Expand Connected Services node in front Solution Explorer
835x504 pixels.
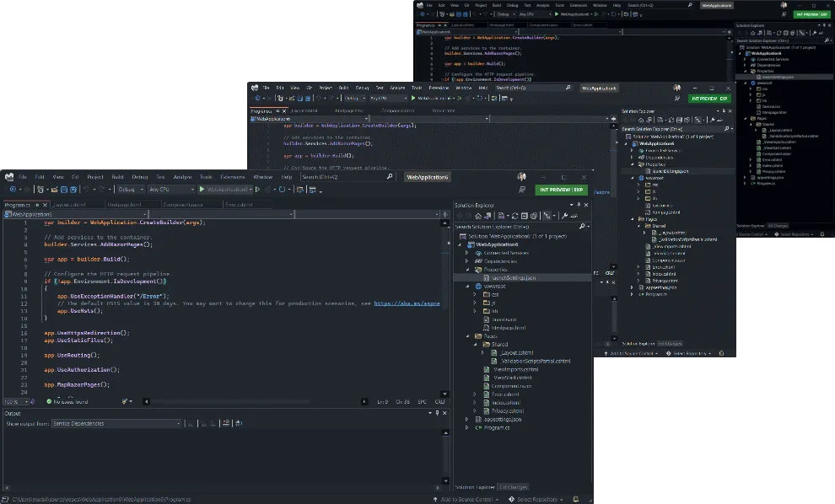(467, 253)
